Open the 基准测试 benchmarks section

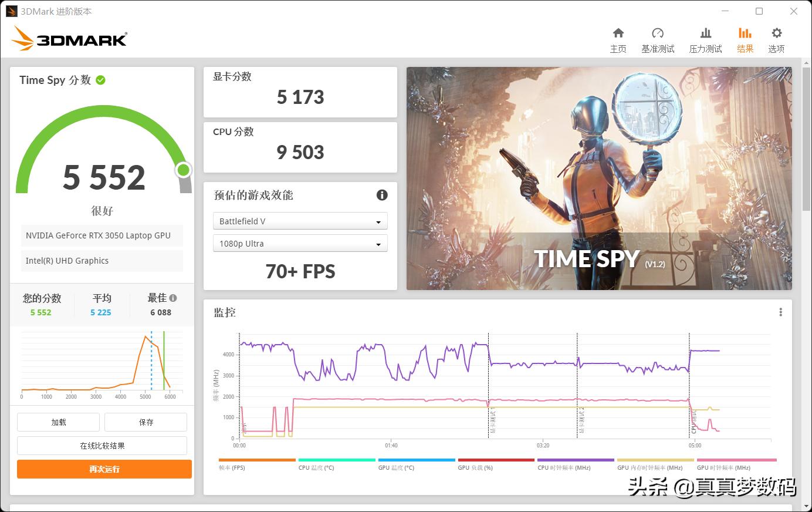tap(658, 41)
